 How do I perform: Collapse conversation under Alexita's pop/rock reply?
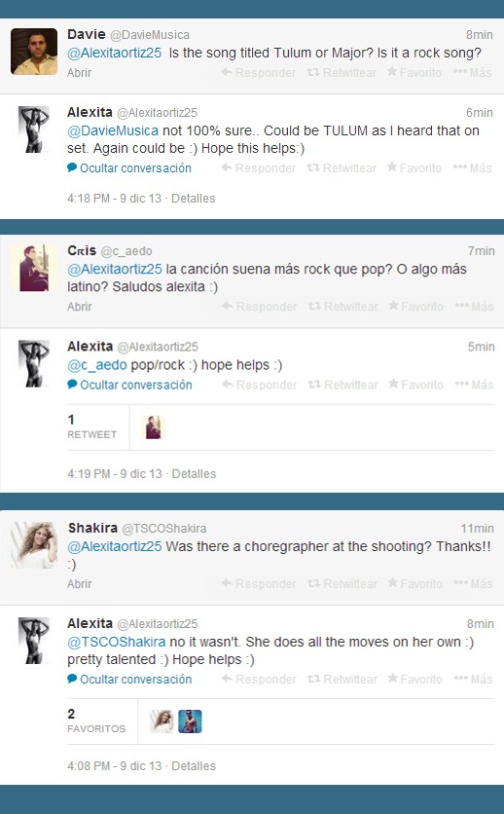click(x=129, y=386)
